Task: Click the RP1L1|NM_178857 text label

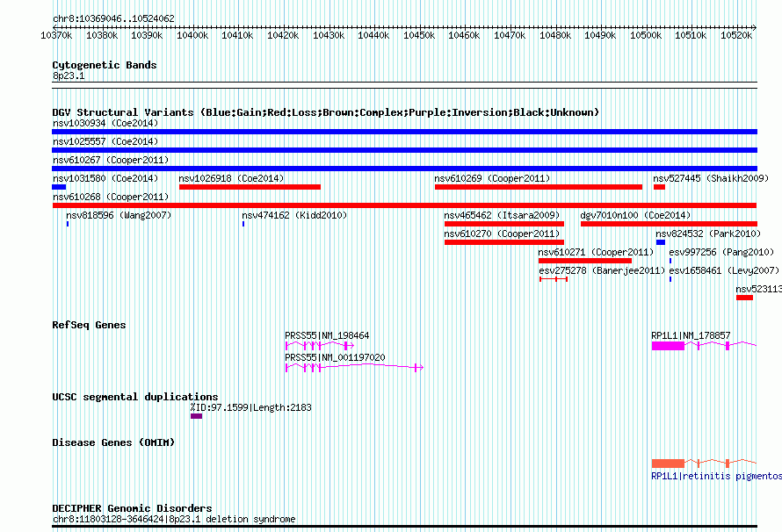Action: tap(691, 335)
